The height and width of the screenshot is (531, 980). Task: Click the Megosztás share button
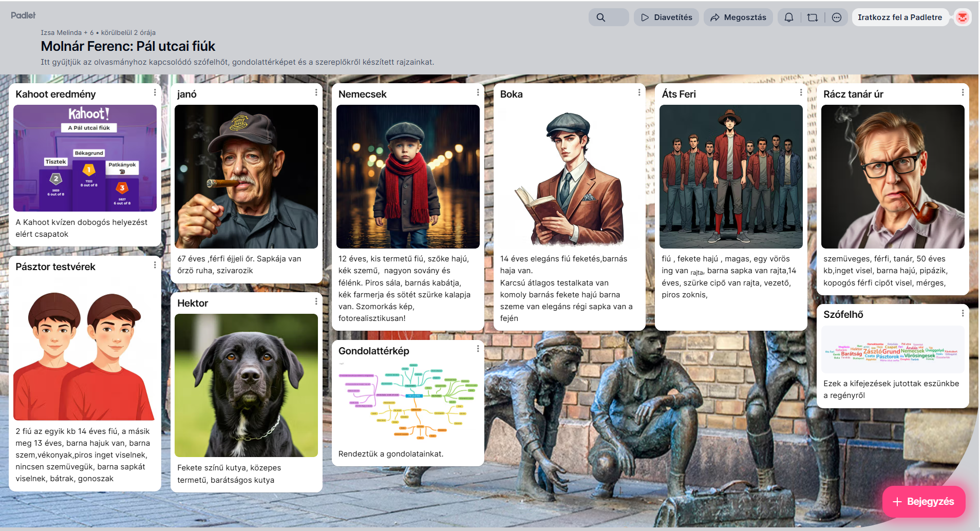pos(738,17)
